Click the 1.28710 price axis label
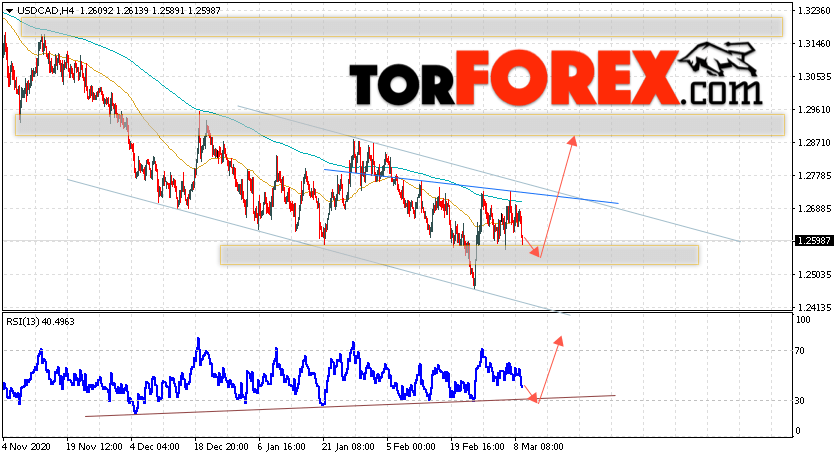This screenshot has height=458, width=838. [814, 143]
